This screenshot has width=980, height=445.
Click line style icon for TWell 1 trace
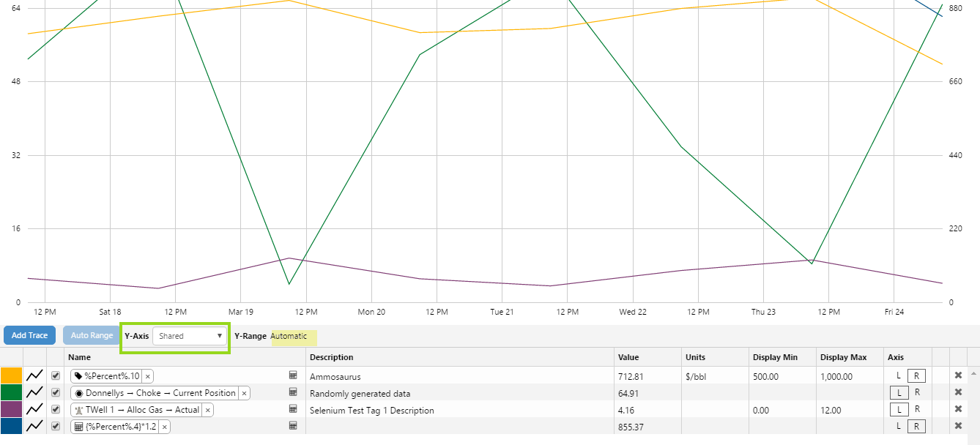click(x=34, y=410)
